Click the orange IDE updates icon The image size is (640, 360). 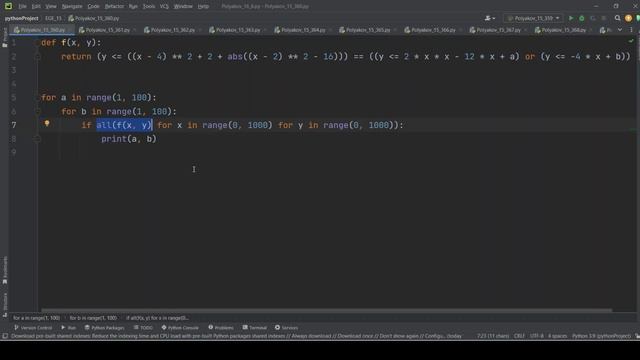[628, 18]
